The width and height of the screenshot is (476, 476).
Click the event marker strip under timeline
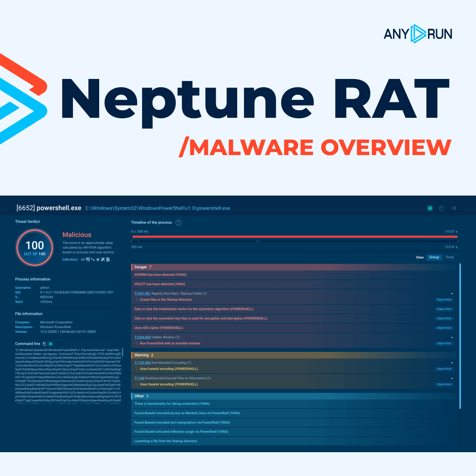click(x=295, y=241)
